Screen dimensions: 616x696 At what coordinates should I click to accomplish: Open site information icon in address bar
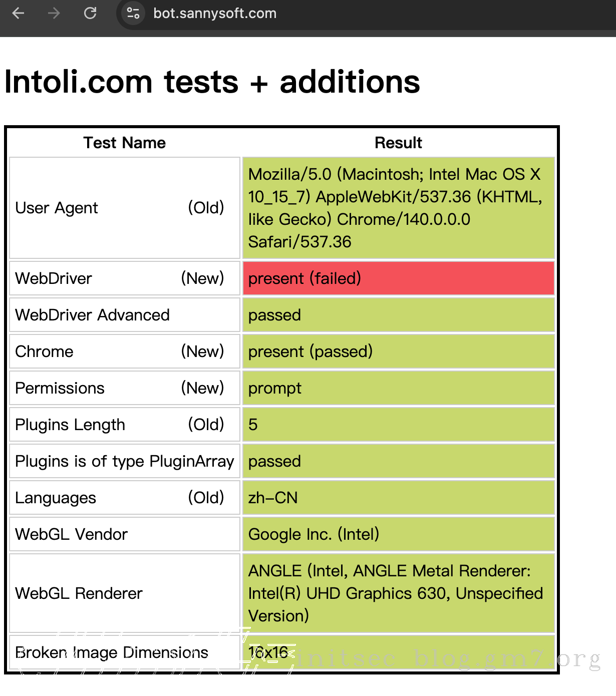[133, 13]
